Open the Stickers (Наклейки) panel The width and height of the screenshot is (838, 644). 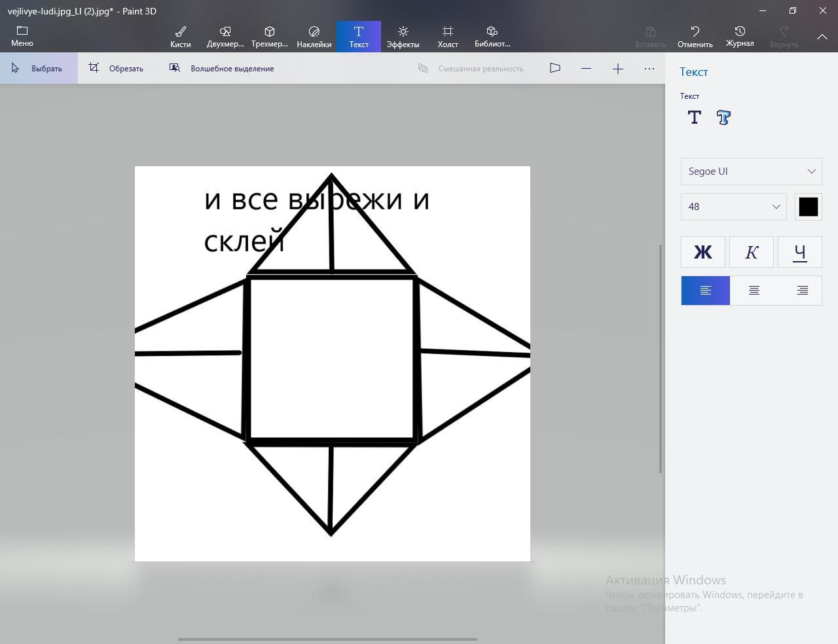314,37
